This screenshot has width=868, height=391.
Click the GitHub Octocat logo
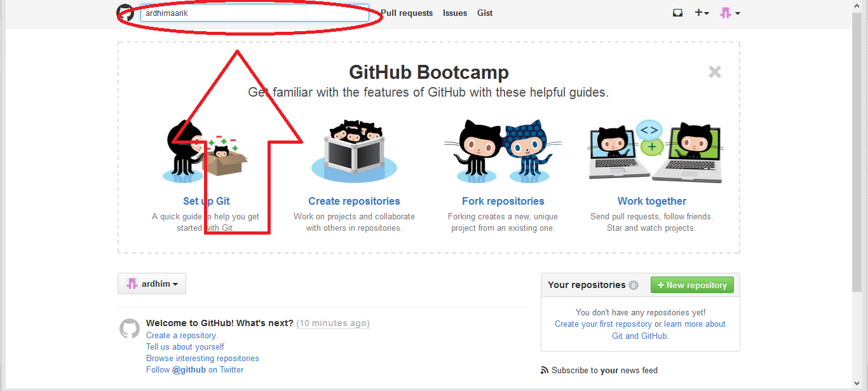(126, 13)
